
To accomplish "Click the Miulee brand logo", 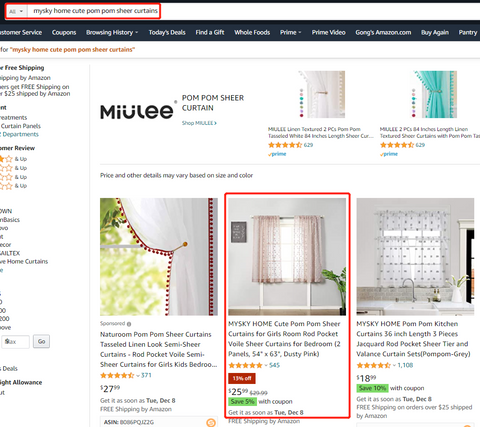I will click(138, 110).
